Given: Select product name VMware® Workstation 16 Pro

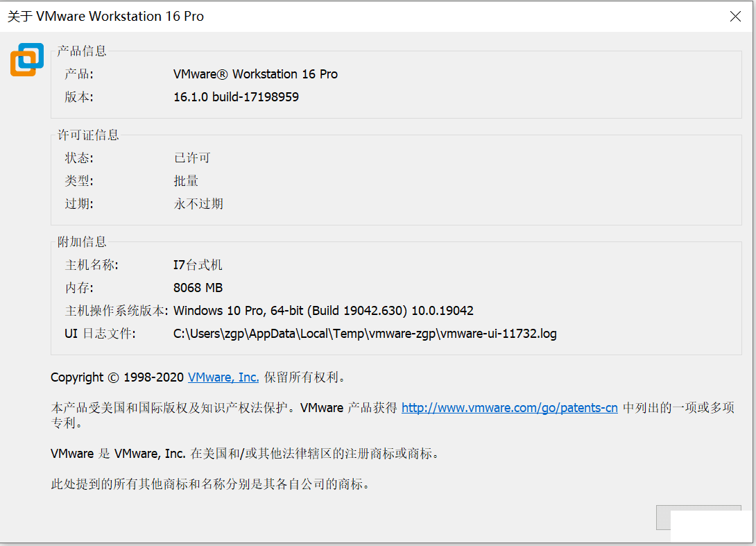Looking at the screenshot, I should 255,74.
